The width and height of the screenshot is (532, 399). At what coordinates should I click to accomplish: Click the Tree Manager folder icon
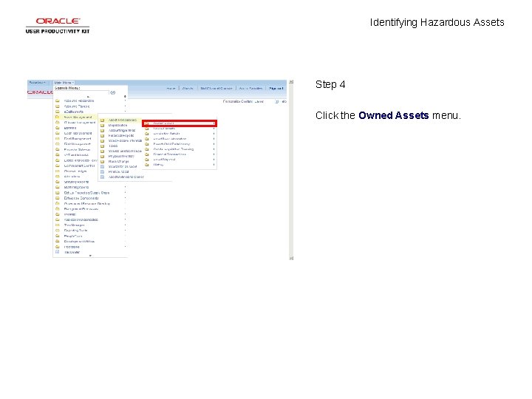pos(58,225)
